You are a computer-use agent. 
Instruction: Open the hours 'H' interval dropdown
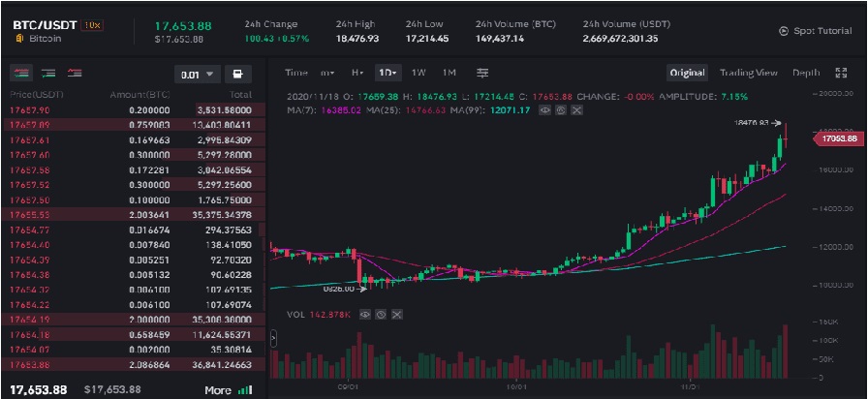click(x=357, y=73)
